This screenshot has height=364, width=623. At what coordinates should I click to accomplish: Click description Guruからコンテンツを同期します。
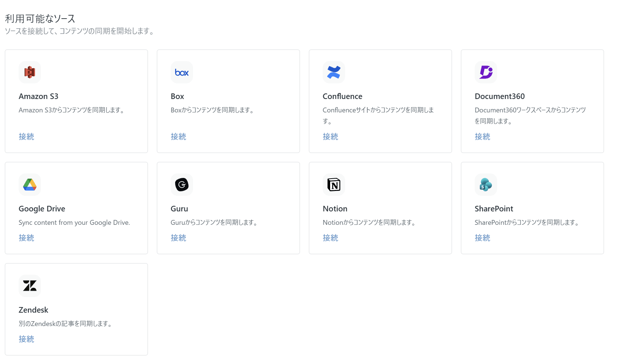[x=214, y=223]
